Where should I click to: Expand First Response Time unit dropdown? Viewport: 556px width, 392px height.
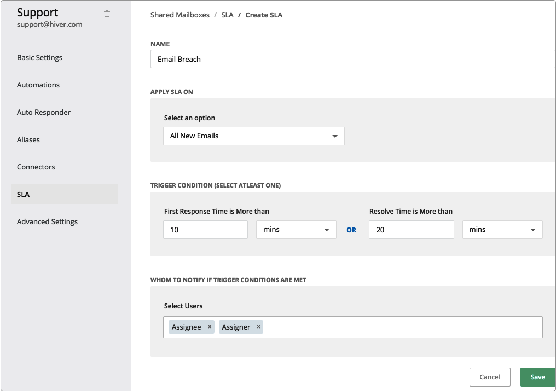296,230
